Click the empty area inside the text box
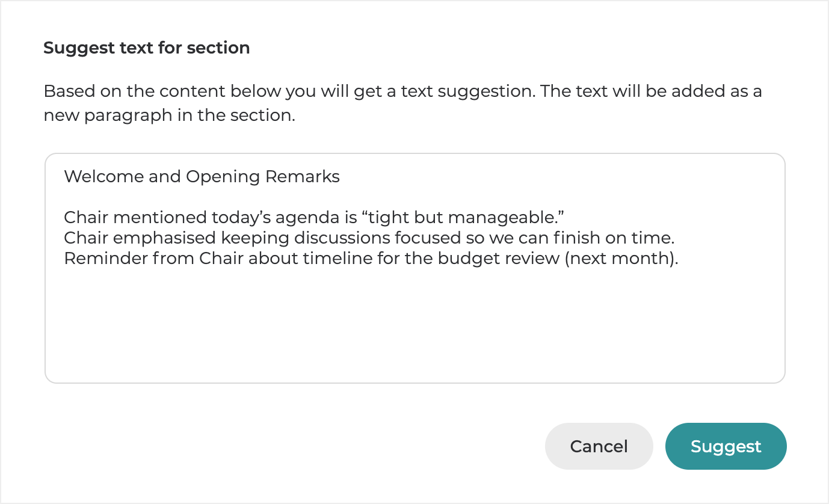Viewport: 829px width, 504px height. pos(415,331)
